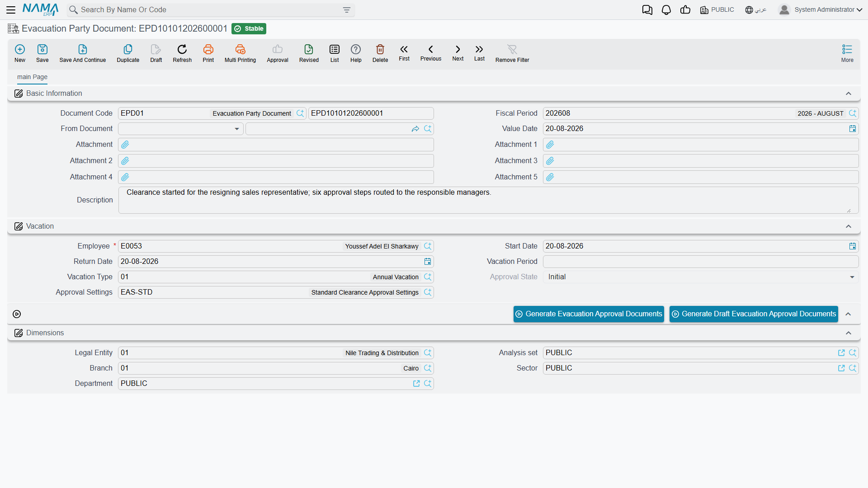Image resolution: width=868 pixels, height=488 pixels.
Task: Open Employee lookup search icon
Action: point(428,246)
